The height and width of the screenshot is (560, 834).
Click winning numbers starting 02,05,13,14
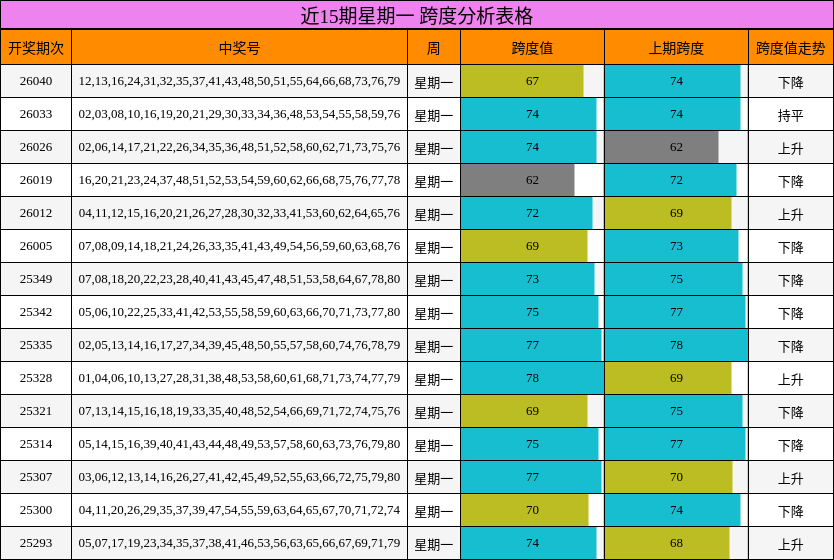tap(239, 345)
